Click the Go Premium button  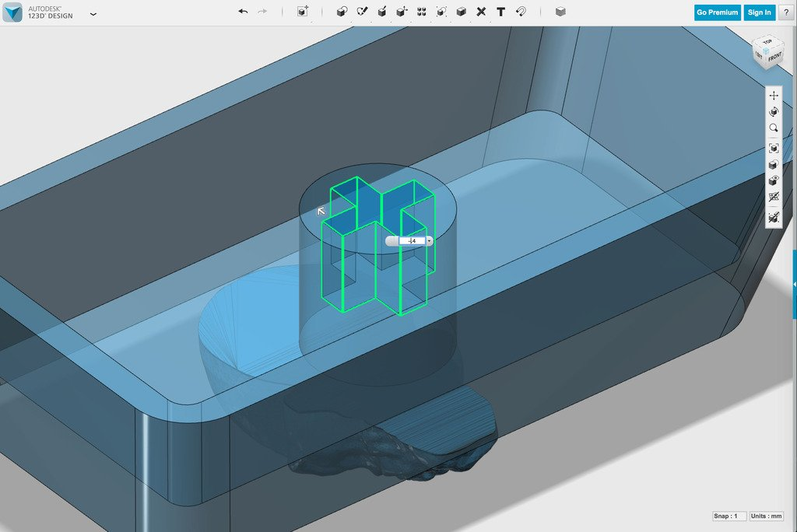tap(717, 12)
